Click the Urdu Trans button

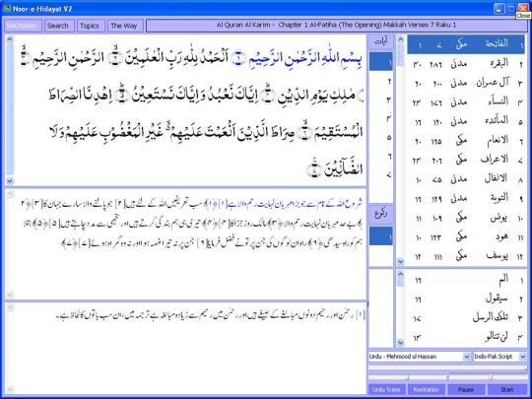pyautogui.click(x=386, y=389)
